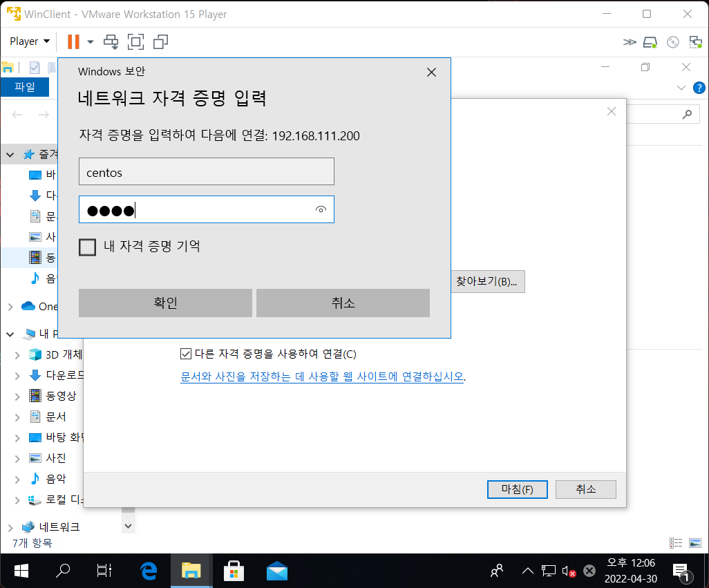Click the OneDrive cloud icon in navigation pane
The image size is (709, 588).
28,306
